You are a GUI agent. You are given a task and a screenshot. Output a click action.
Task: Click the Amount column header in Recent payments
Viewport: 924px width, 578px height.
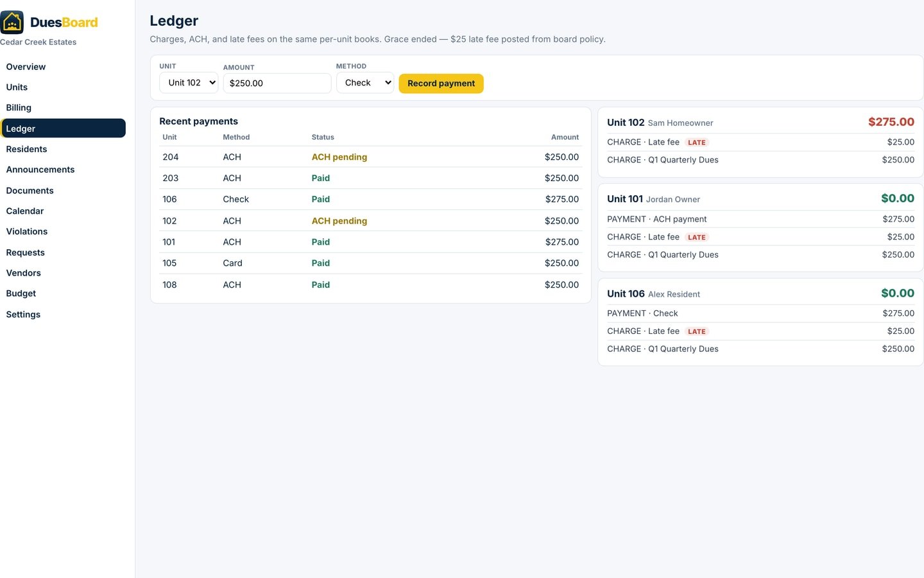[565, 137]
